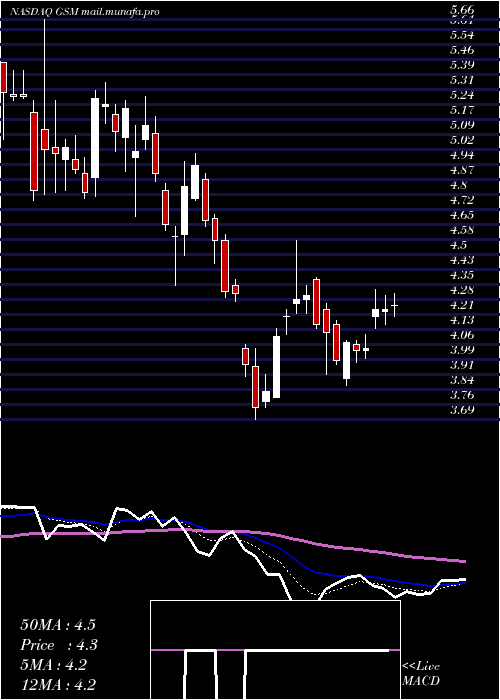
Task: Click the 5.39 price axis label
Action: [x=462, y=65]
